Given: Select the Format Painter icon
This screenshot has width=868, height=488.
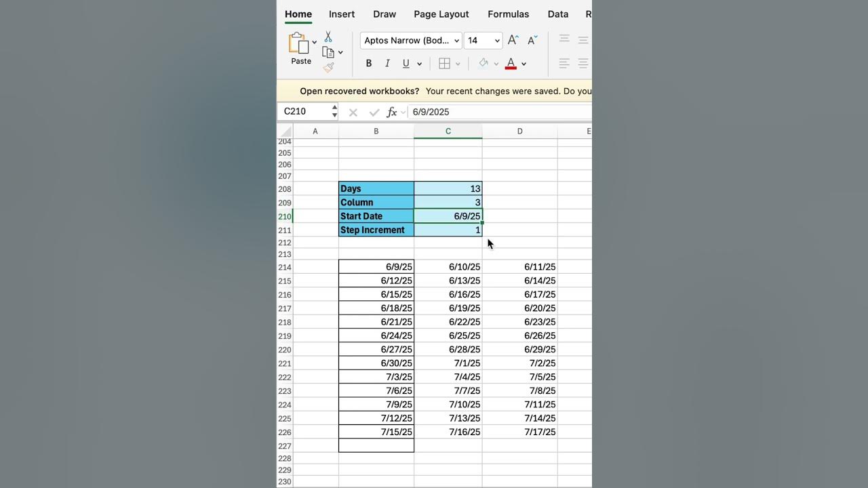Looking at the screenshot, I should click(x=330, y=67).
